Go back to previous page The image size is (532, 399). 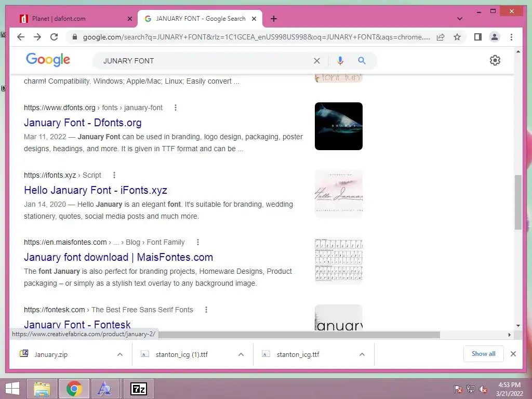coord(21,37)
